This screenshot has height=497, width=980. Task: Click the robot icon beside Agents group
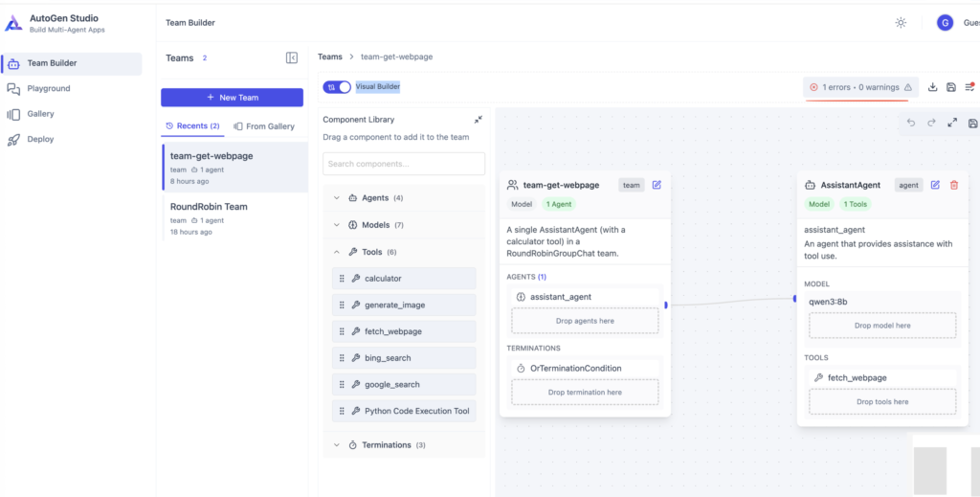pyautogui.click(x=352, y=198)
